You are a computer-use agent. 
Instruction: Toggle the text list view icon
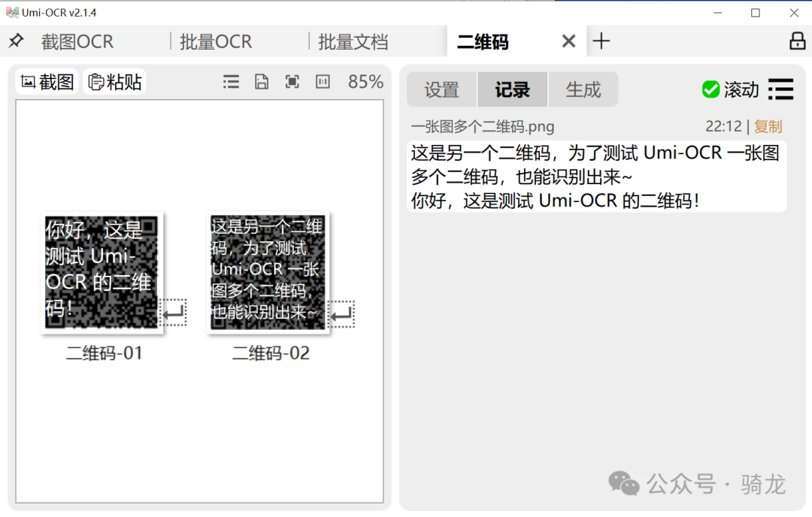(x=231, y=82)
